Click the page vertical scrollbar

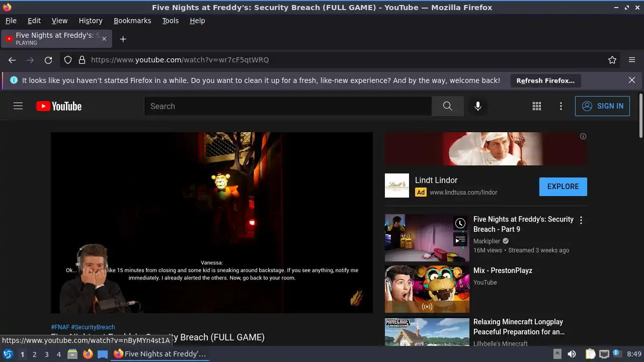tap(640, 116)
